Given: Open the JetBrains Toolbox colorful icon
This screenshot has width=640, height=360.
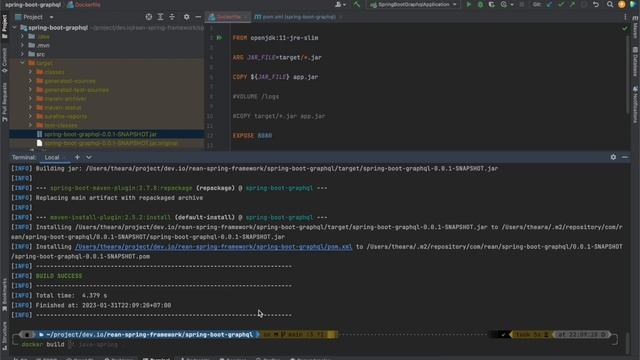Looking at the screenshot, I should click(x=633, y=4).
